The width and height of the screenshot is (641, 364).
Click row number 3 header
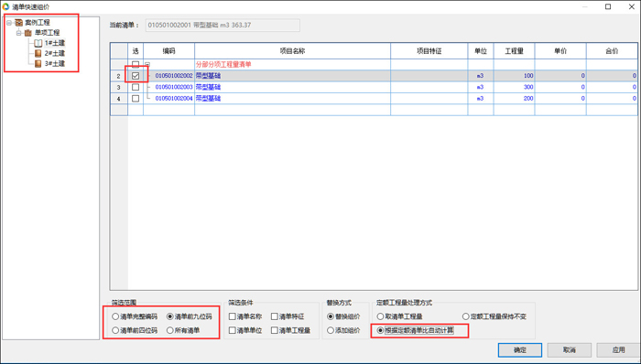coord(119,87)
